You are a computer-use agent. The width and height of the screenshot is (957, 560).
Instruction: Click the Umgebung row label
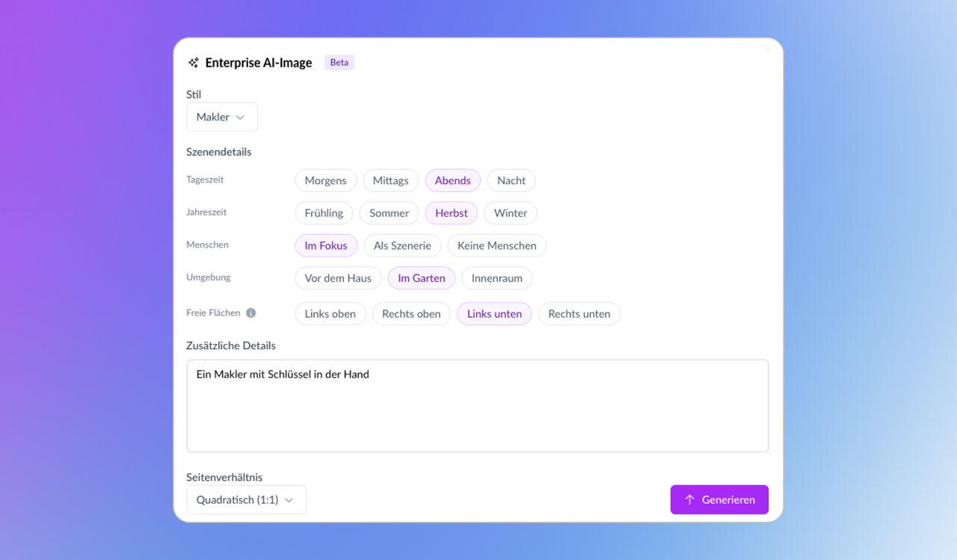pos(209,277)
